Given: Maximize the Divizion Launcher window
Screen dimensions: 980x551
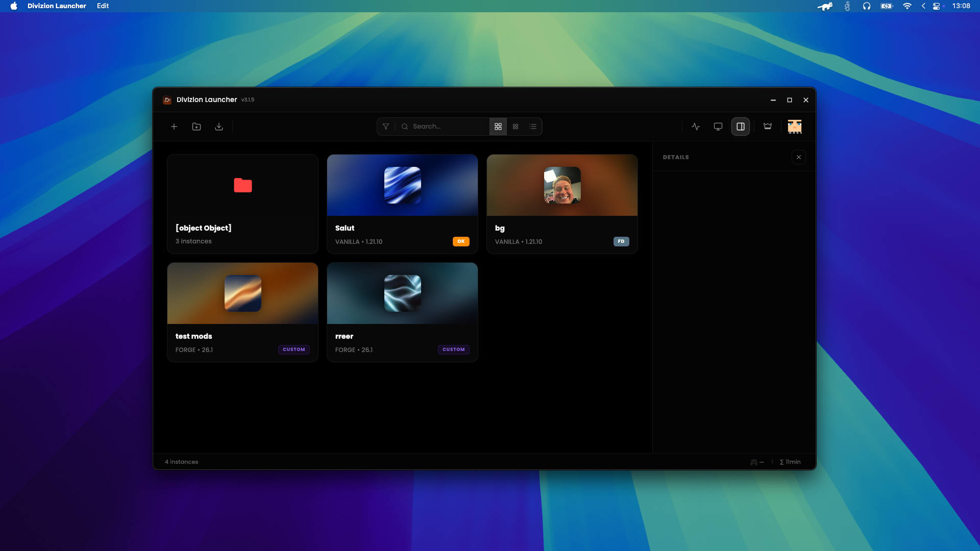Looking at the screenshot, I should coord(790,100).
